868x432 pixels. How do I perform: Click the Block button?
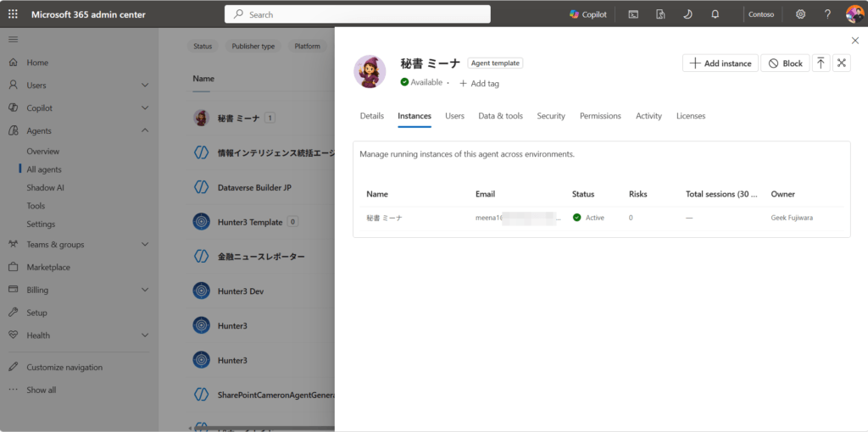coord(785,63)
